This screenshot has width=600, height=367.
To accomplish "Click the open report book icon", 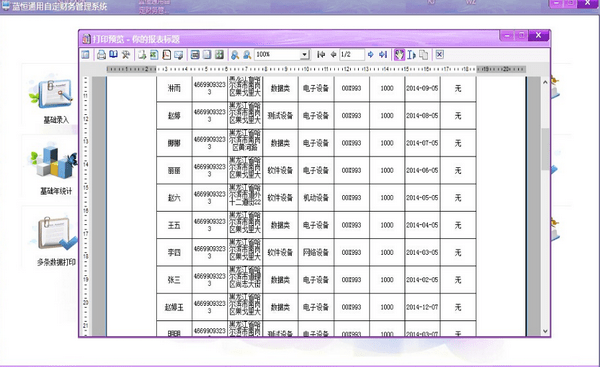I will coord(113,54).
